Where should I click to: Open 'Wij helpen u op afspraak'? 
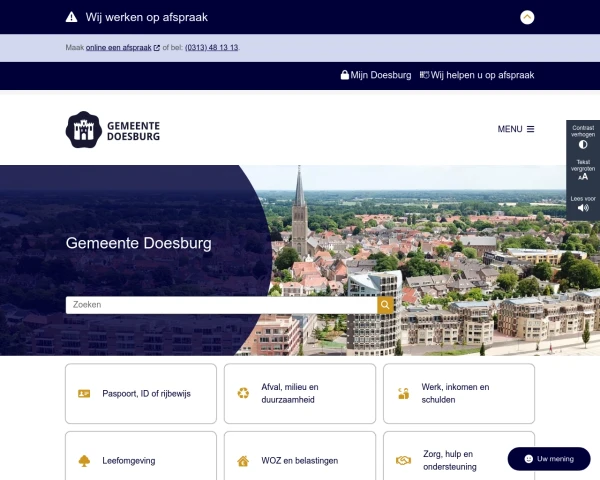coord(477,75)
